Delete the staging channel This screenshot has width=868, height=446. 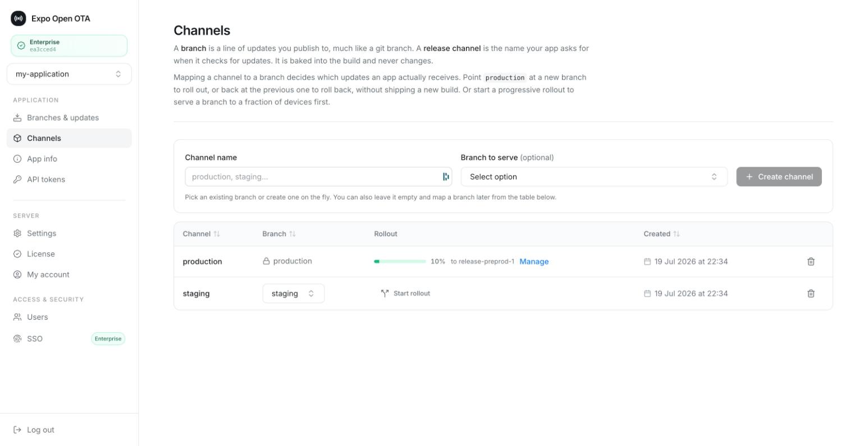(811, 293)
